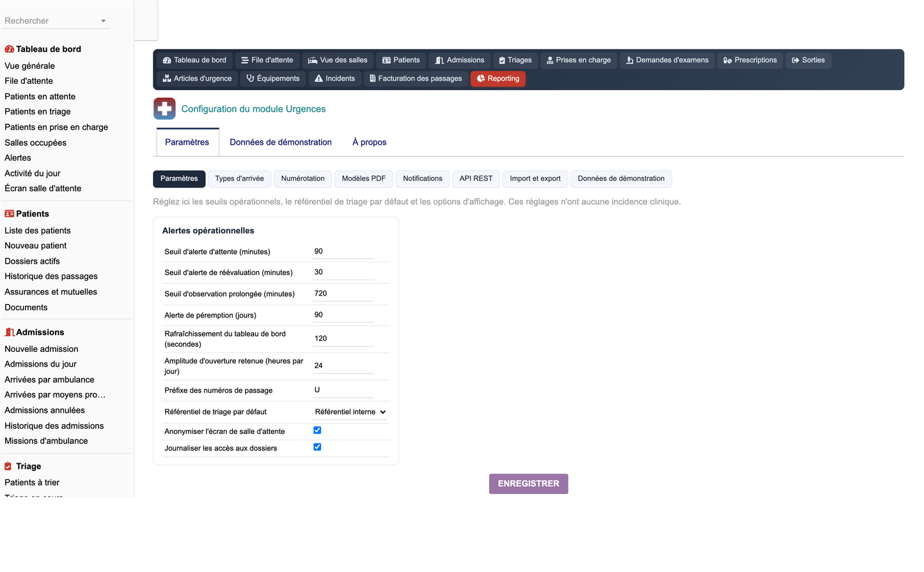Click sidebar Triage section icon

[8, 466]
